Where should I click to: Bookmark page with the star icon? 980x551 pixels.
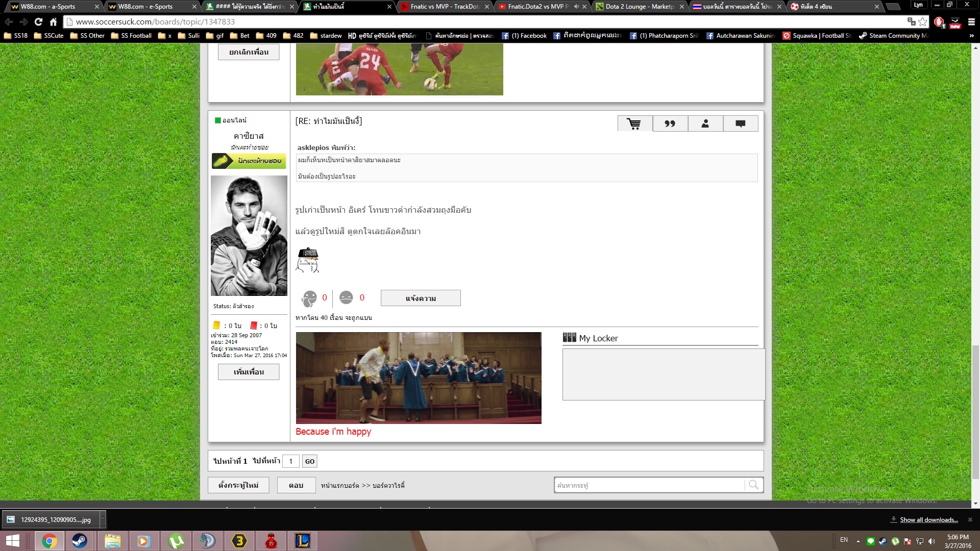coord(923,22)
